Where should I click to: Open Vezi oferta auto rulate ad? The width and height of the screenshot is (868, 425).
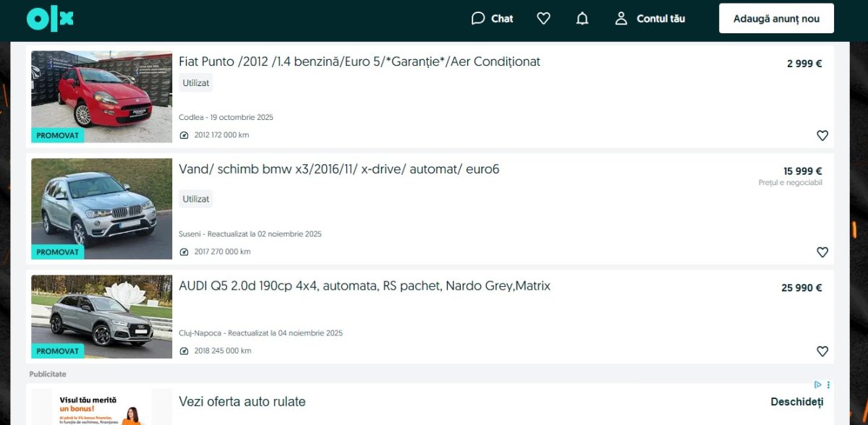pos(242,402)
